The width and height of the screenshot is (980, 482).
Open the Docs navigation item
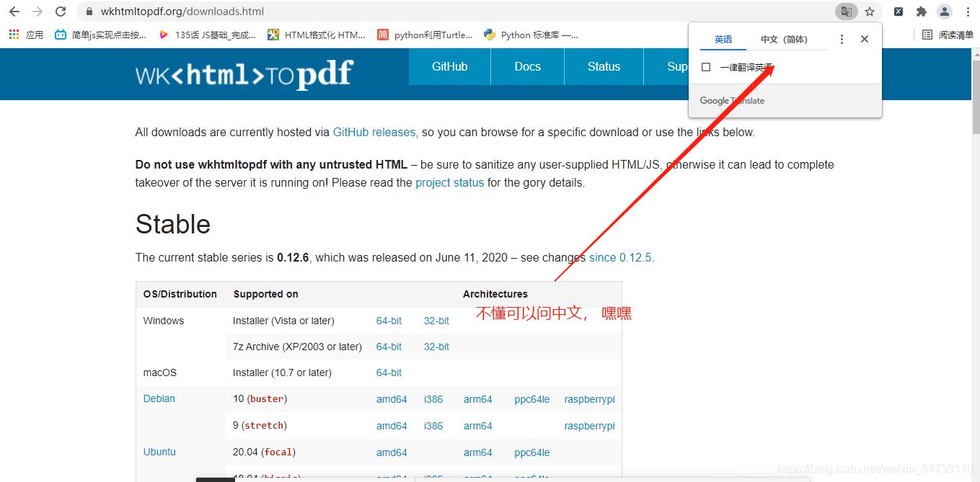527,66
